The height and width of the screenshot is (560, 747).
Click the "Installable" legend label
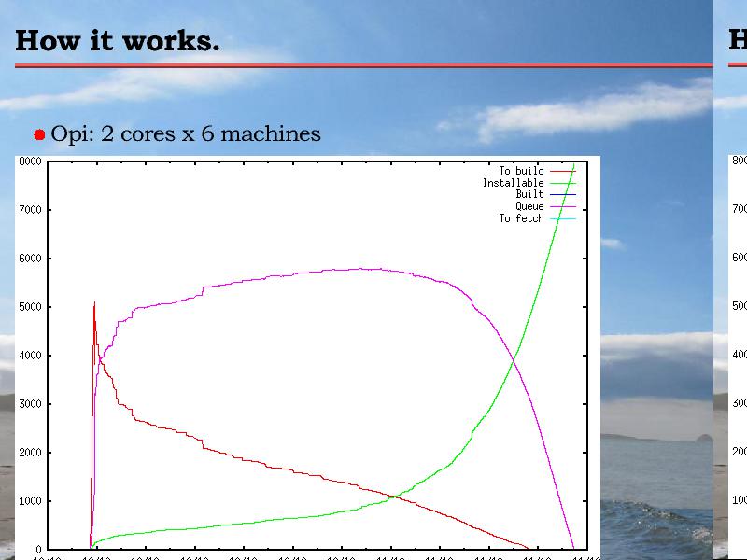pos(513,183)
